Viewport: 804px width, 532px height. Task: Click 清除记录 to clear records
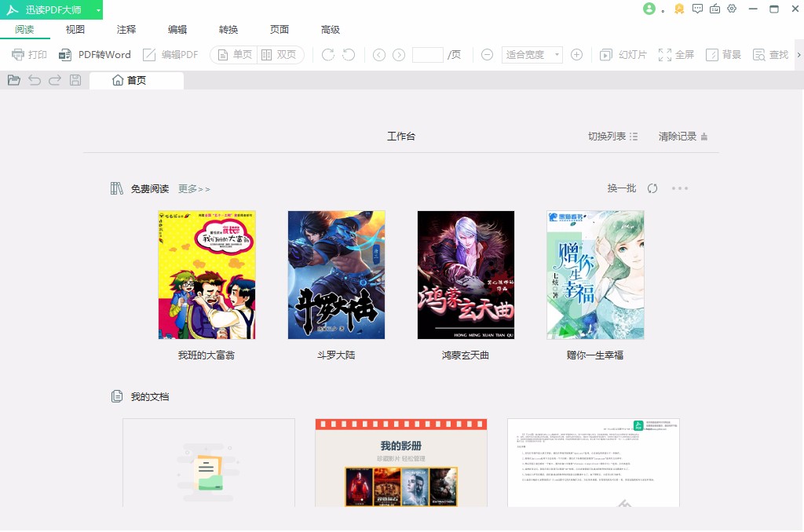pos(677,135)
